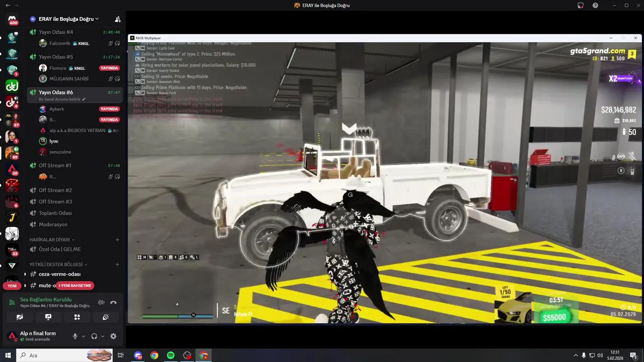Open the STAFF server icon
Viewport: 644px width, 362px height.
pos(12,37)
